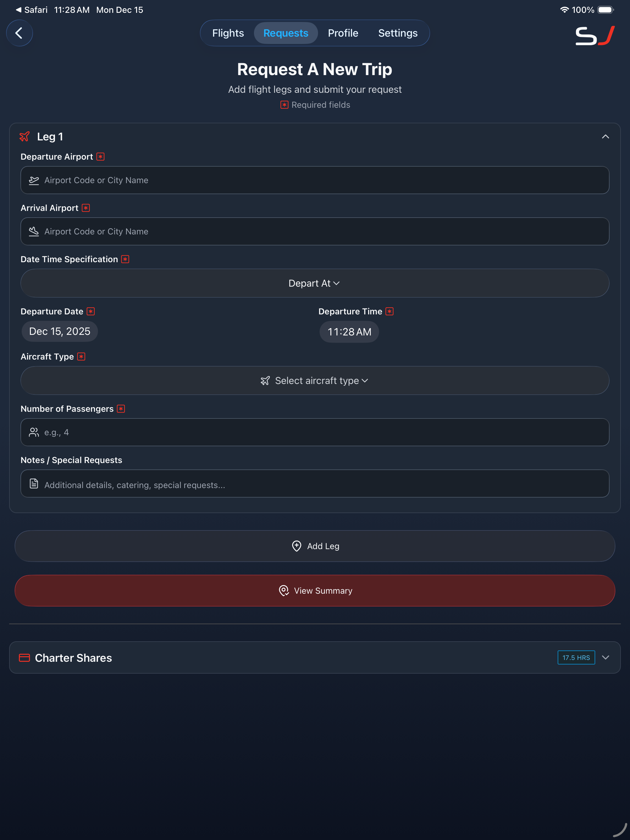The width and height of the screenshot is (630, 840).
Task: Expand the Charter Shares section chevron
Action: click(605, 658)
